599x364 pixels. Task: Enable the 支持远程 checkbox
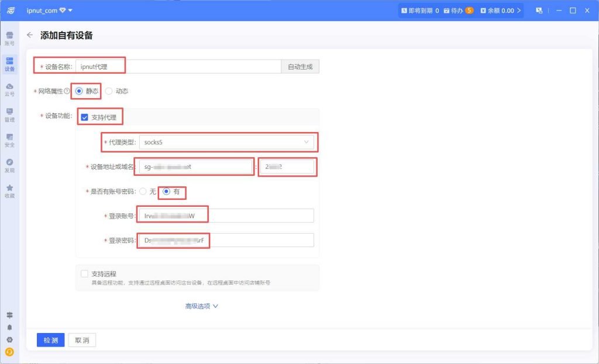coord(85,273)
